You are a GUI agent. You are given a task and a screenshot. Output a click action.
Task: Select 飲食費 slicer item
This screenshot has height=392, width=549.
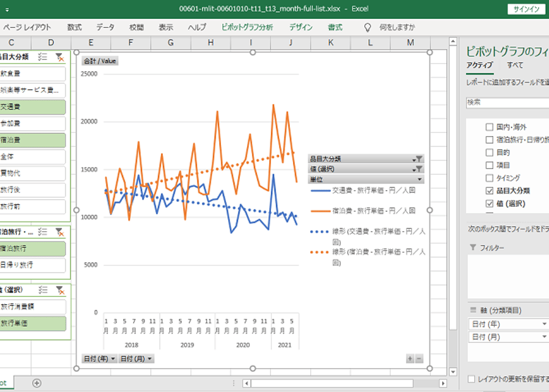(32, 74)
